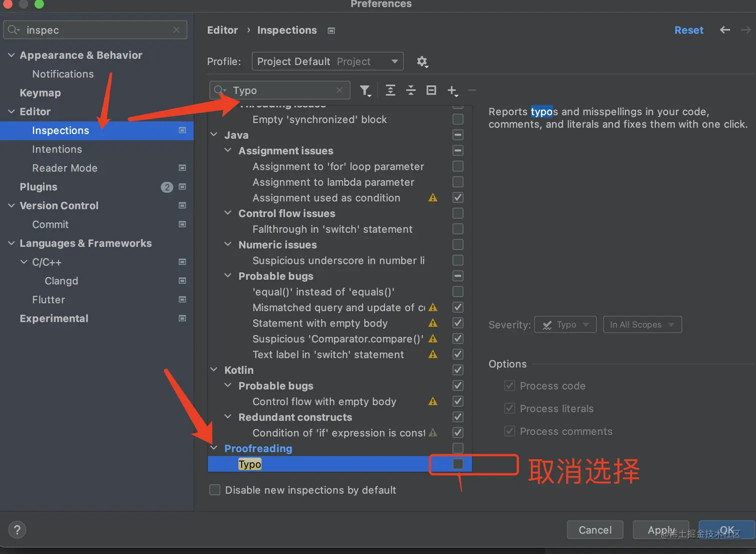
Task: Click the Collapse All icon in inspections toolbar
Action: [x=411, y=90]
